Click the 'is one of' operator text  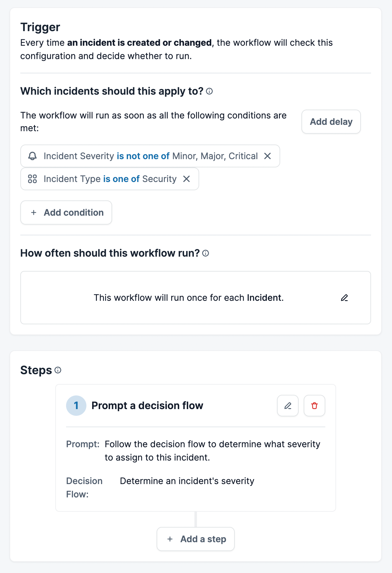pos(121,179)
